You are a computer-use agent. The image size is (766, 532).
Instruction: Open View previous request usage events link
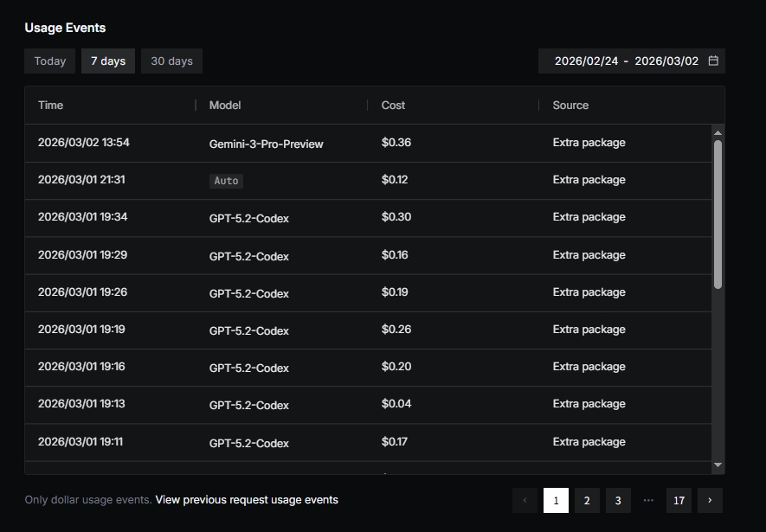[247, 500]
